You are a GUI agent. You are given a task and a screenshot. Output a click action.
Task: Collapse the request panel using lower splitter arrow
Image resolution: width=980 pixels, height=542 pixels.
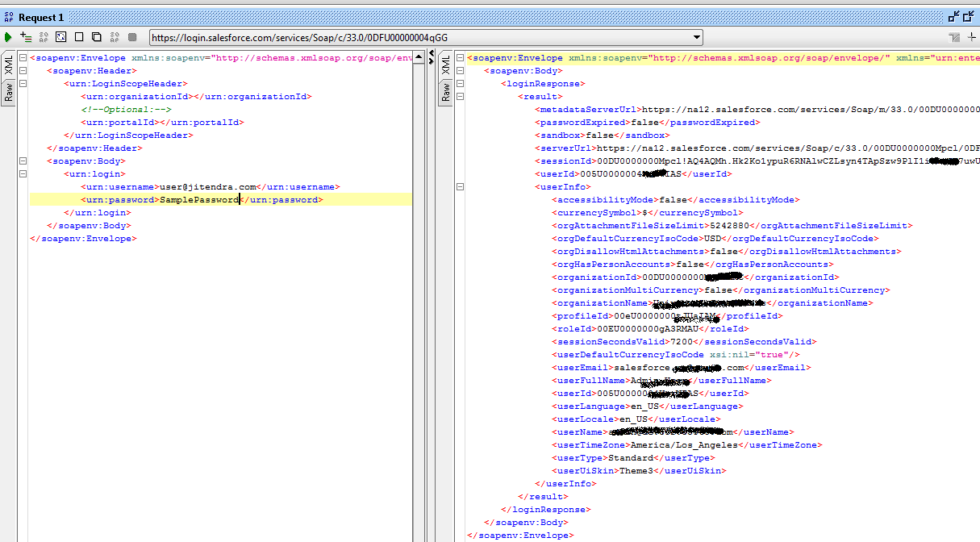tap(432, 61)
